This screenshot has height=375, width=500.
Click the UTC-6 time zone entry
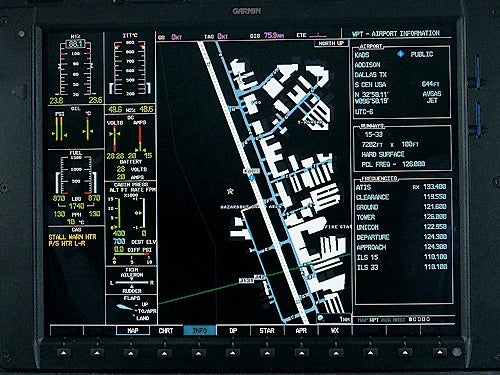point(364,112)
